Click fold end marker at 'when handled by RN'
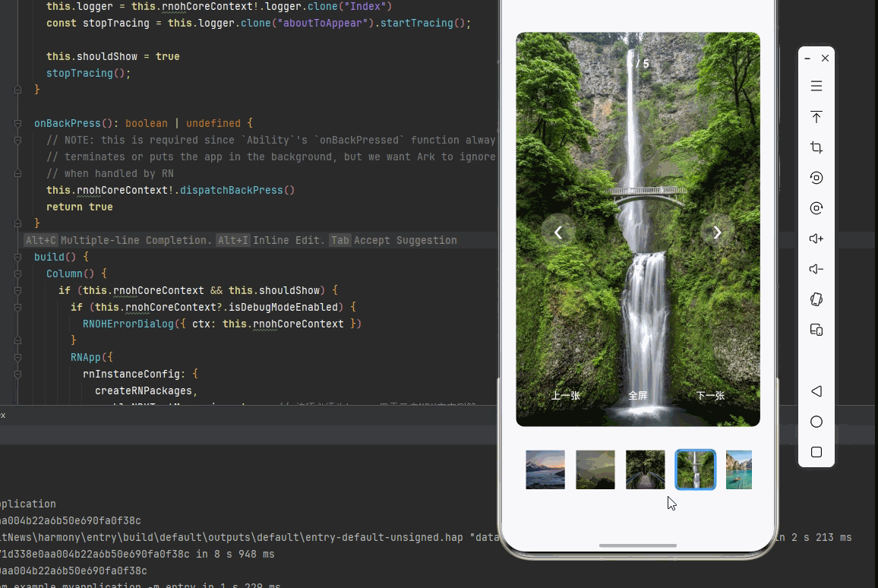This screenshot has width=878, height=588. 18,174
